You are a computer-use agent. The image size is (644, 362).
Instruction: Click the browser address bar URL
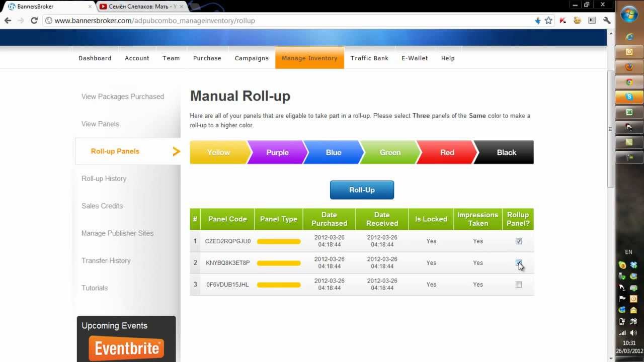click(154, 21)
